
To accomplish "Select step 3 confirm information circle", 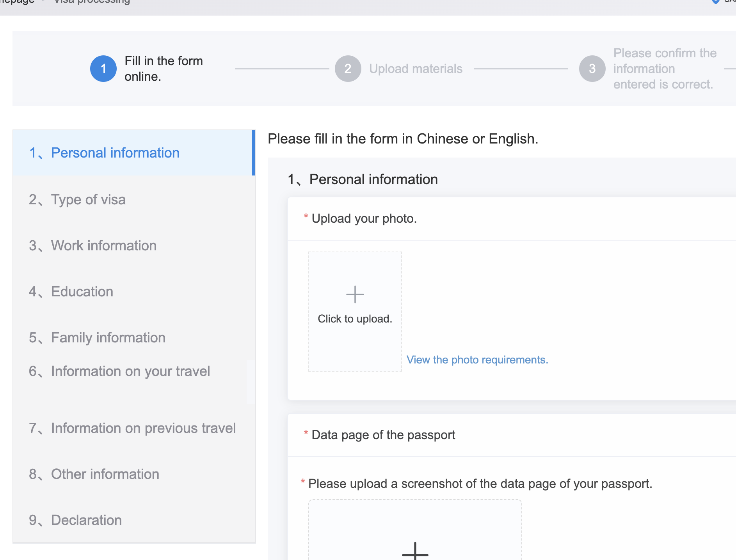I will (x=592, y=69).
